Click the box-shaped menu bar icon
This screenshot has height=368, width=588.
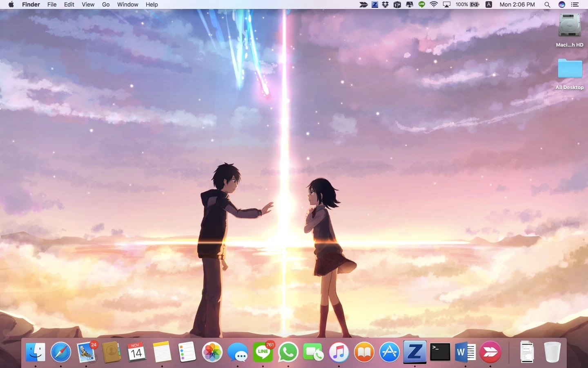pos(397,4)
